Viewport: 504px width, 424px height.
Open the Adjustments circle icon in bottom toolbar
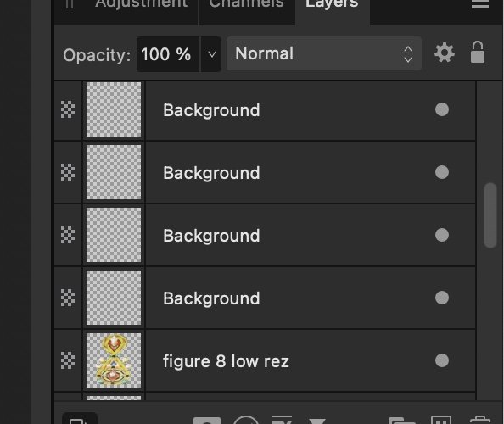[246, 420]
